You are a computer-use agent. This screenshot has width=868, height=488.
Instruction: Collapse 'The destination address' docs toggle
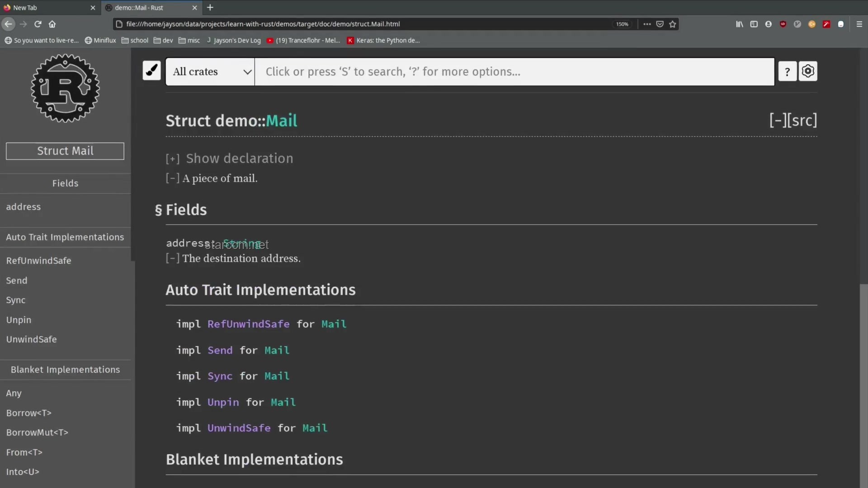172,258
